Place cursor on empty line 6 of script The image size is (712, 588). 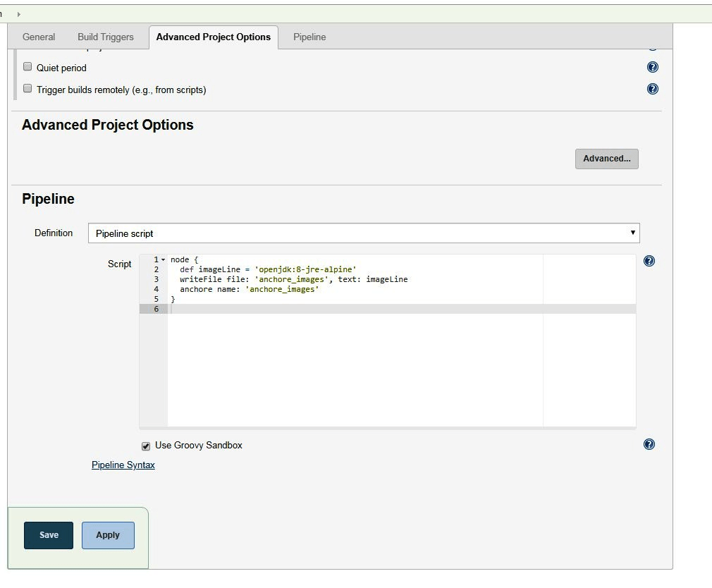[x=352, y=309]
